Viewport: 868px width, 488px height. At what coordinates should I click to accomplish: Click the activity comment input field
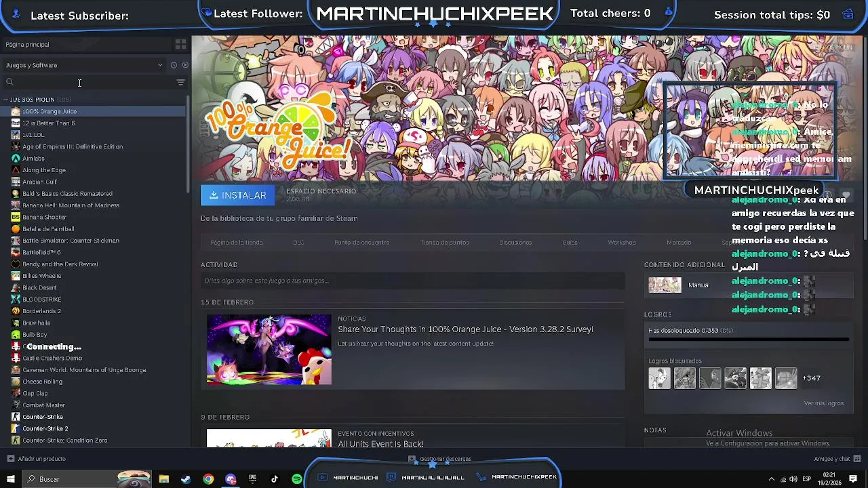coord(412,281)
